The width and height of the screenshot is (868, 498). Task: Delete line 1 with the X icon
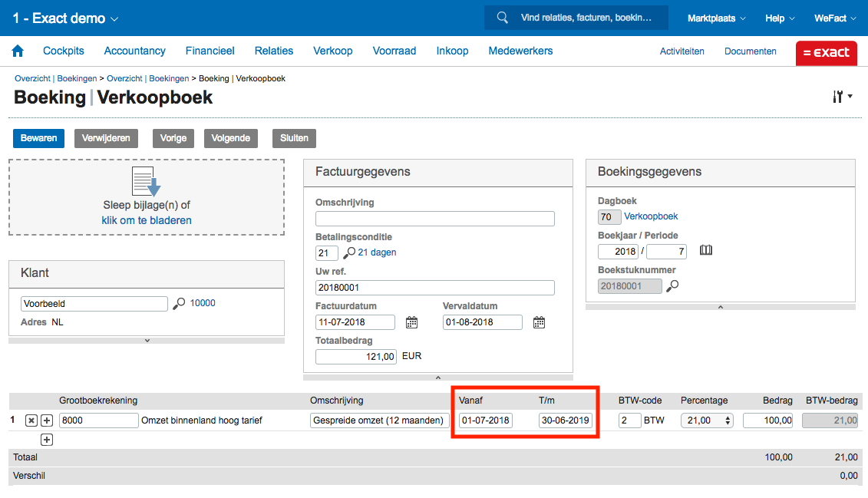tap(31, 420)
